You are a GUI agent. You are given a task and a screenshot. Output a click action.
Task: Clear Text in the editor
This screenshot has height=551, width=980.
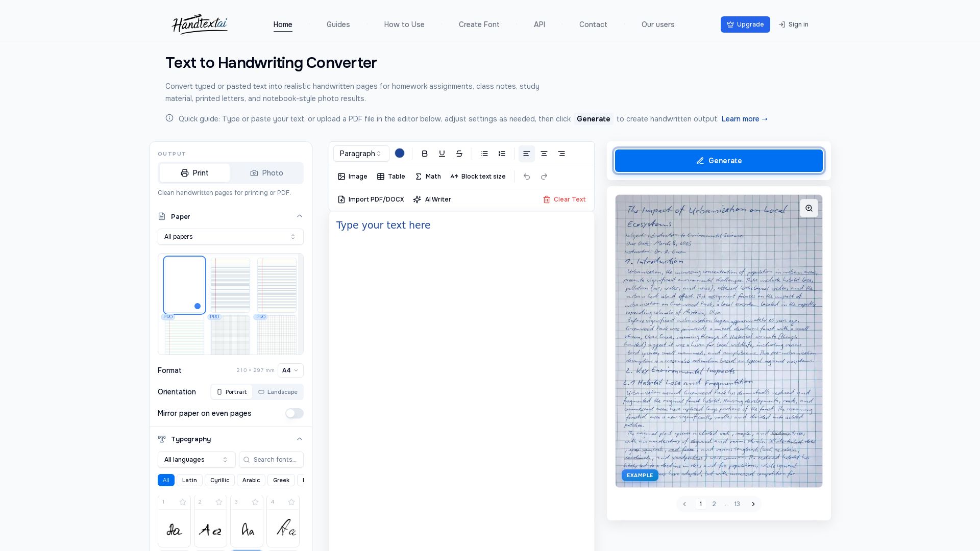click(564, 199)
